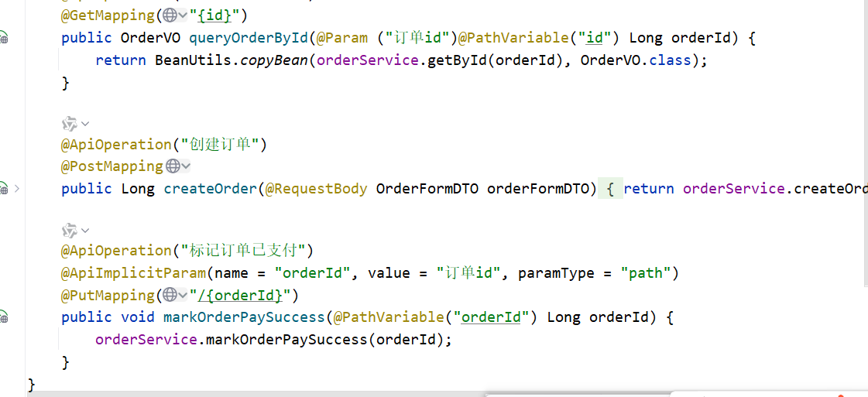Click the AI assistant icon above 标记订单已支付 annotation
Viewport: 868px width, 397px height.
tap(69, 230)
